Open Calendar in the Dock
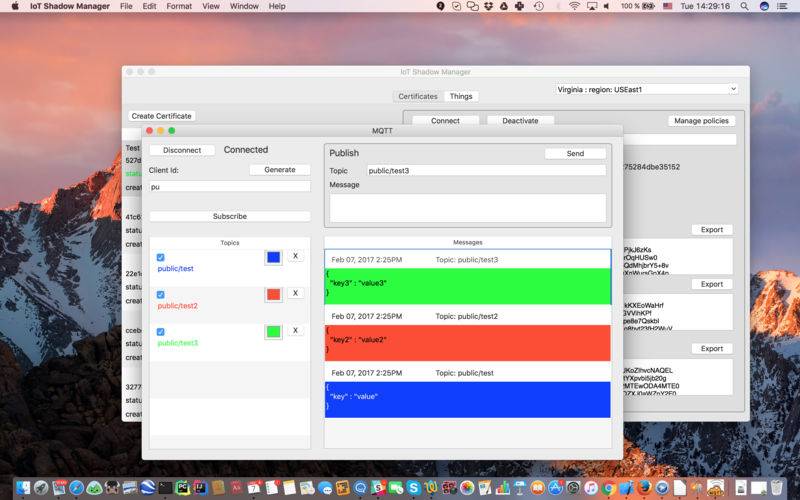The height and width of the screenshot is (500, 800). (254, 488)
